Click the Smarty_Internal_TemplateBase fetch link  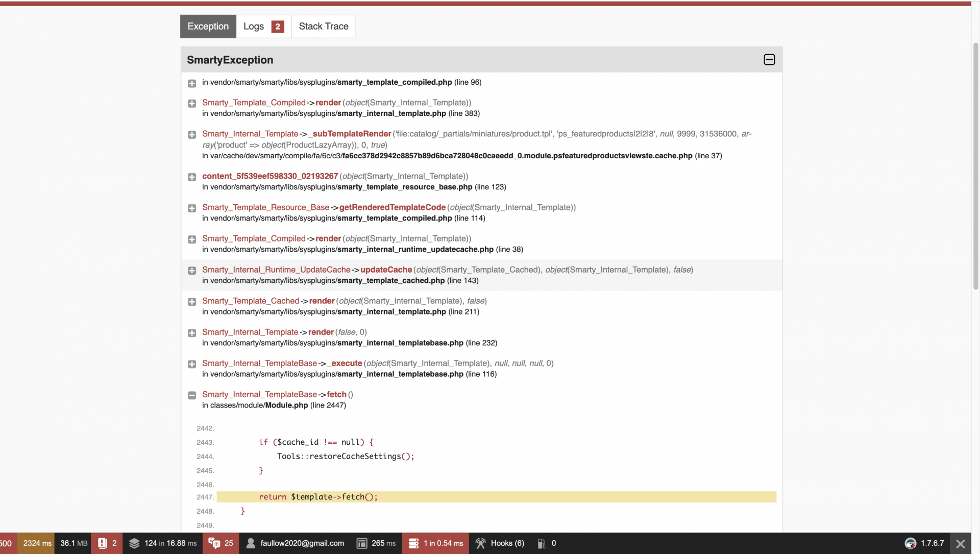click(337, 394)
